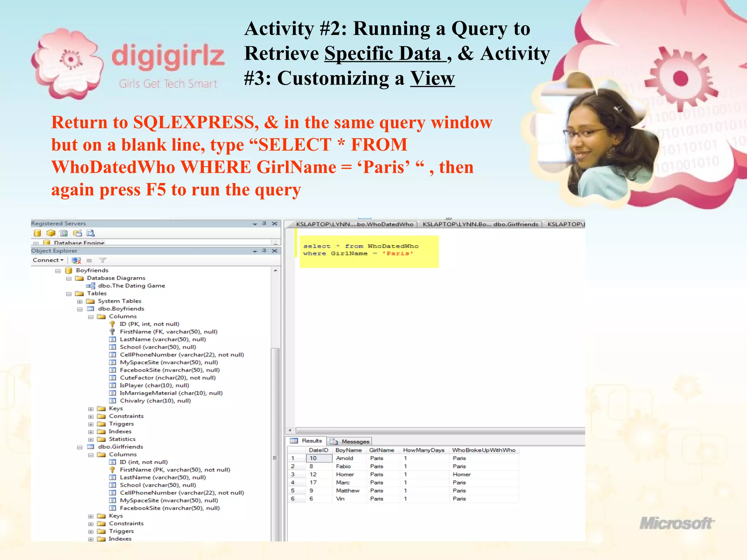Expand Constraints folder under dbo.Boyfriends
Screen dimensions: 747x560
click(x=91, y=417)
